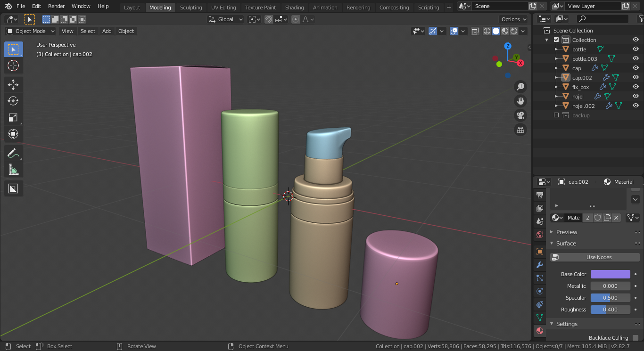Click the Use Nodes button

pyautogui.click(x=595, y=257)
